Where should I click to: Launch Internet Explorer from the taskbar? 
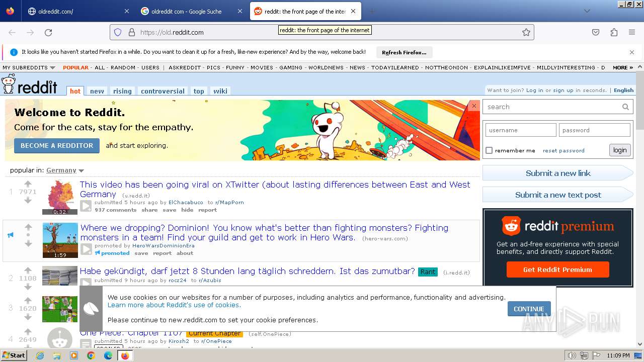[x=40, y=355]
